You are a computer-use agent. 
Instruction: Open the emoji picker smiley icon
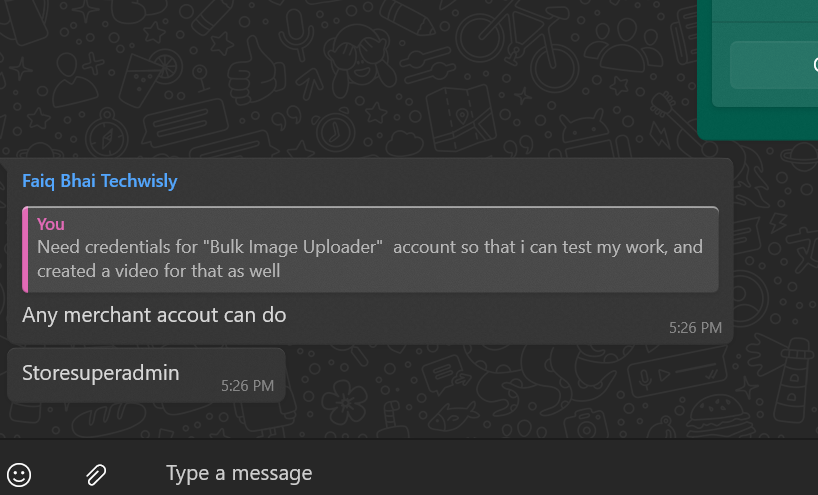(x=19, y=475)
